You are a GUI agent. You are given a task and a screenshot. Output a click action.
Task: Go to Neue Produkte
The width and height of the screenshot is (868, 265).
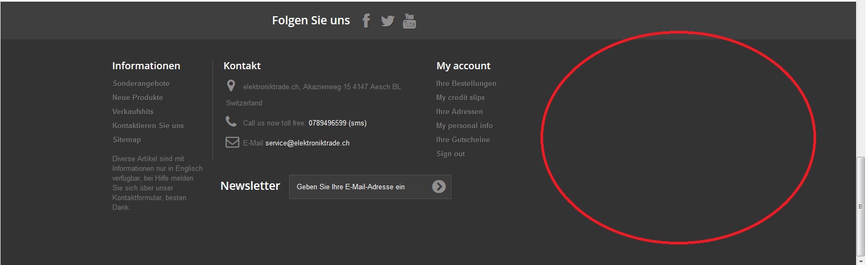tap(138, 97)
